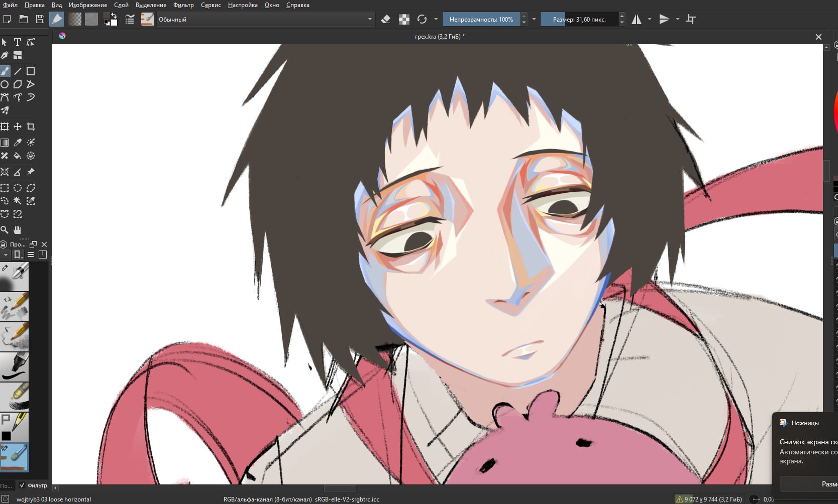Select the Calligraphy tool

coord(5,55)
